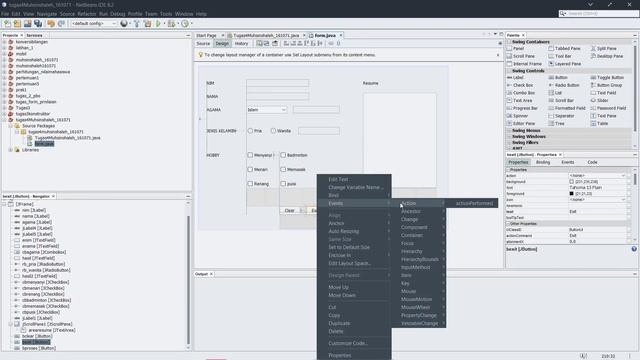This screenshot has width=640, height=360.
Task: Pick the Combo Box palette component
Action: click(521, 93)
